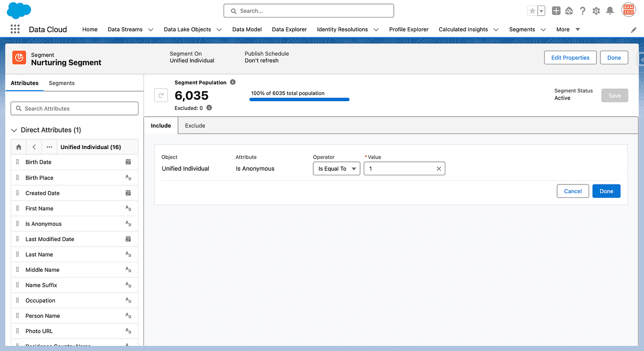Click the info icon beside Segment Population
The width and height of the screenshot is (644, 351).
click(x=233, y=82)
